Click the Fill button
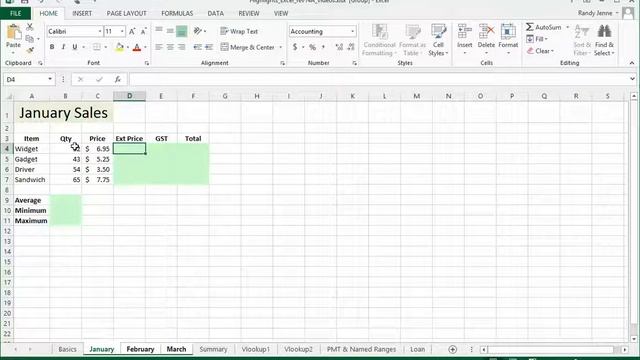The image size is (640, 360). click(537, 39)
